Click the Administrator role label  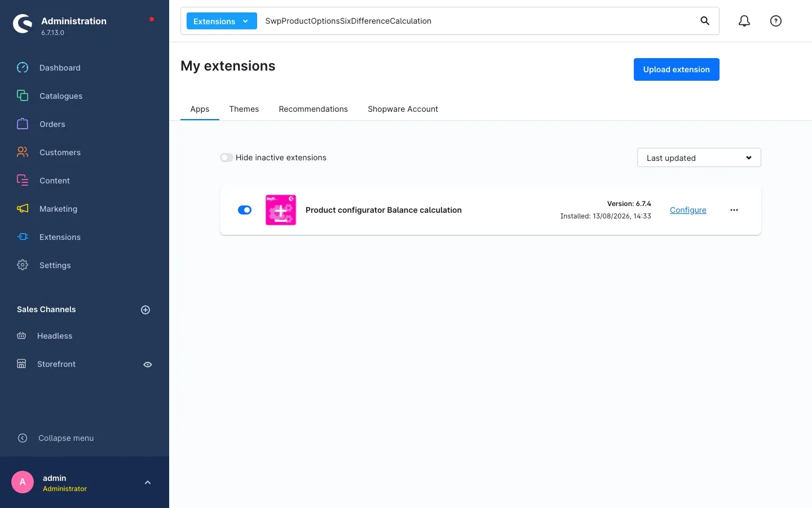coord(65,489)
